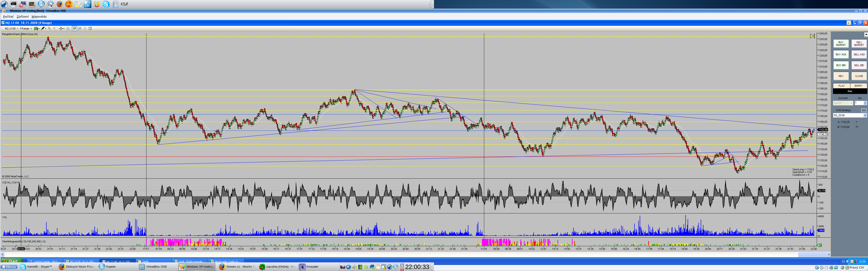Viewport: 868px width, 271px height.
Task: Open the Nápověda menu
Action: pyautogui.click(x=39, y=16)
